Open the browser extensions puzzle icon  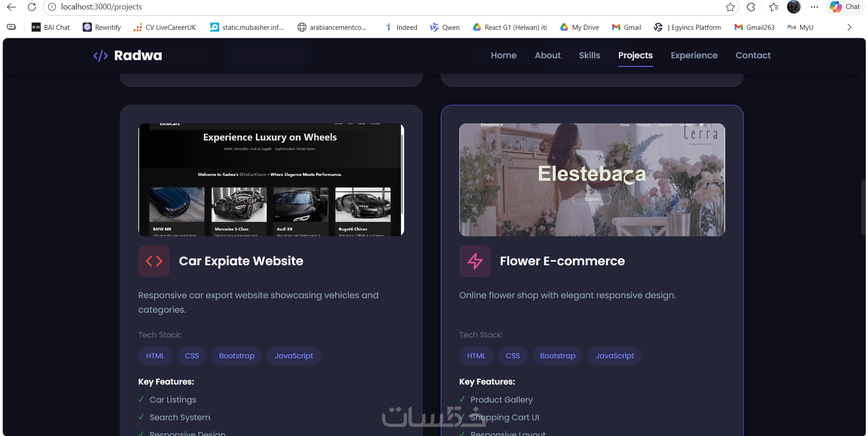tap(751, 7)
